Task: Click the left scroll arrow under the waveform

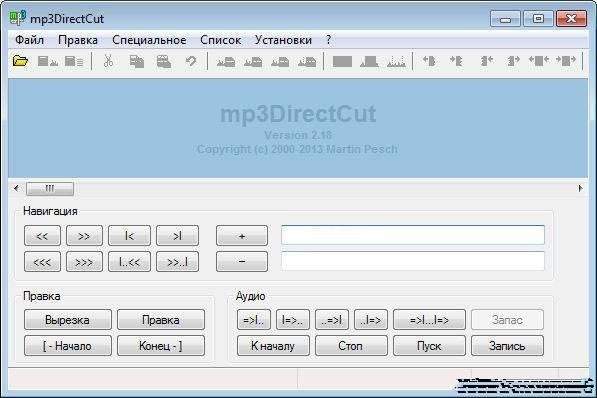Action: [16, 188]
